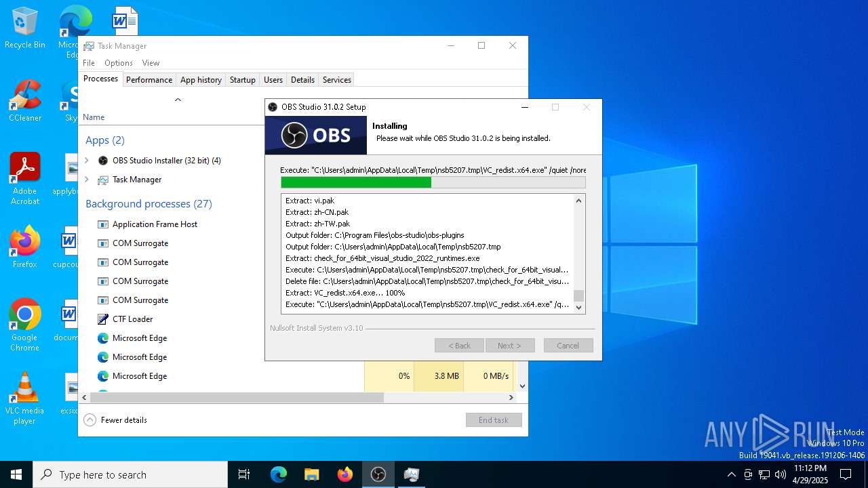Image resolution: width=868 pixels, height=488 pixels.
Task: Click the installation progress bar
Action: pos(433,182)
